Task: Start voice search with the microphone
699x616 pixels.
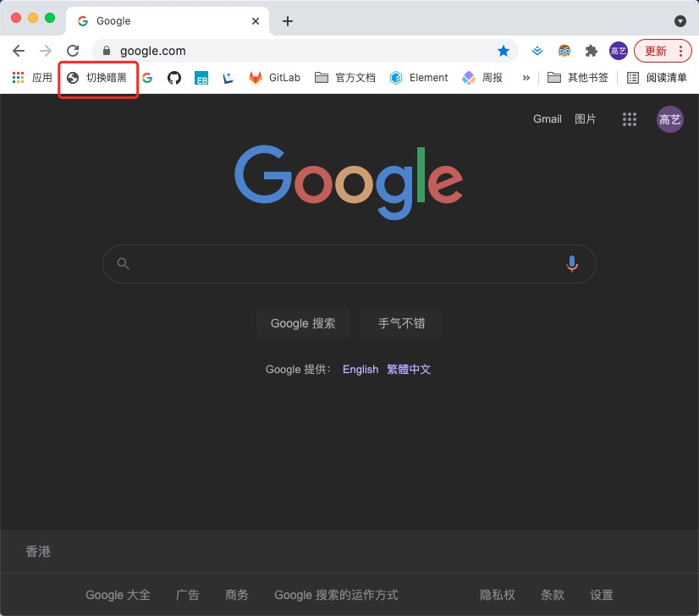Action: pyautogui.click(x=571, y=264)
